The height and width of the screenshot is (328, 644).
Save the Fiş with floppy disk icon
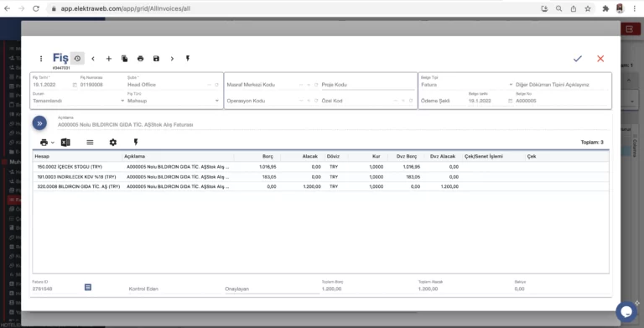tap(156, 59)
